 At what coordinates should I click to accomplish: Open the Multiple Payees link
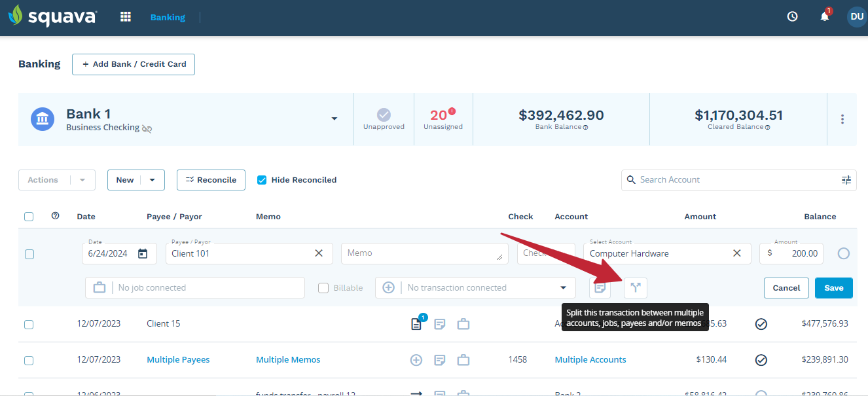pos(178,359)
